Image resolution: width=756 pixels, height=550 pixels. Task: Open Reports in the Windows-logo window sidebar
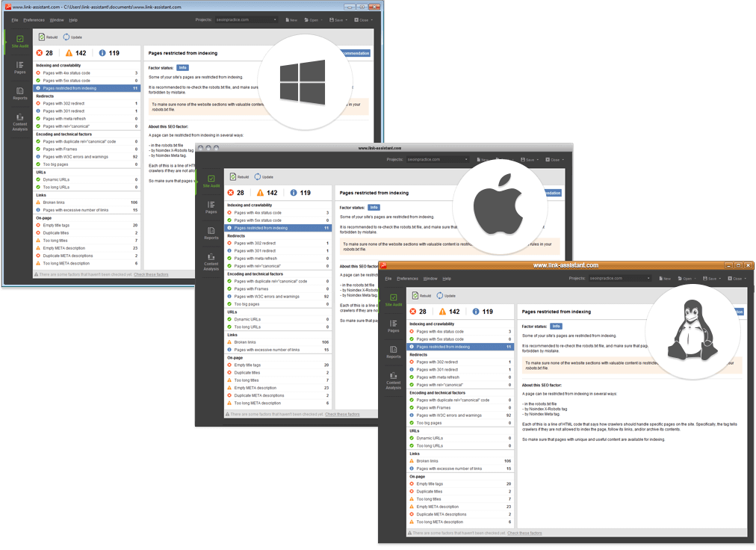tap(19, 93)
